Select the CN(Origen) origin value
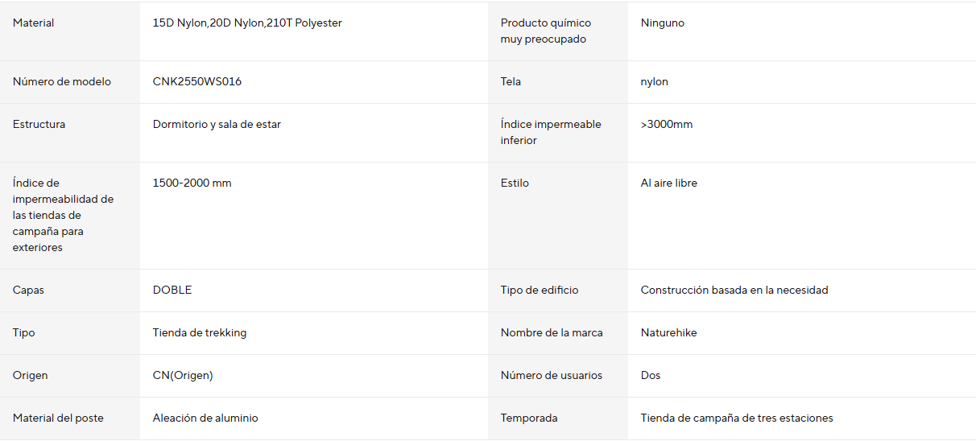This screenshot has width=980, height=441. pyautogui.click(x=183, y=376)
